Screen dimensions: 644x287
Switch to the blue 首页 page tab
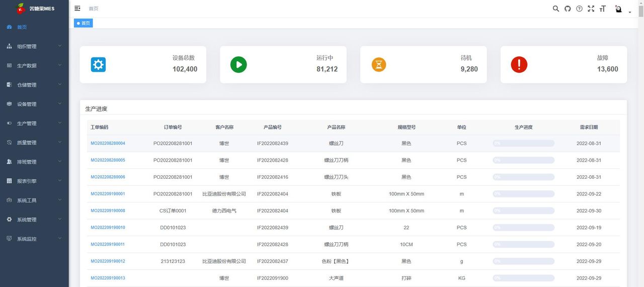click(84, 23)
